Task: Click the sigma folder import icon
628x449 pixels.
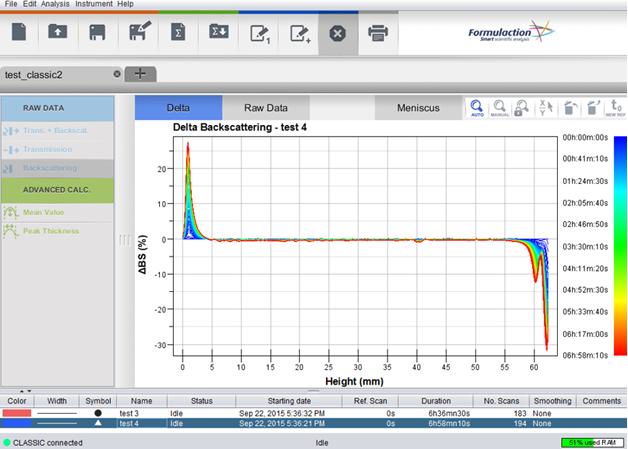Action: click(219, 32)
